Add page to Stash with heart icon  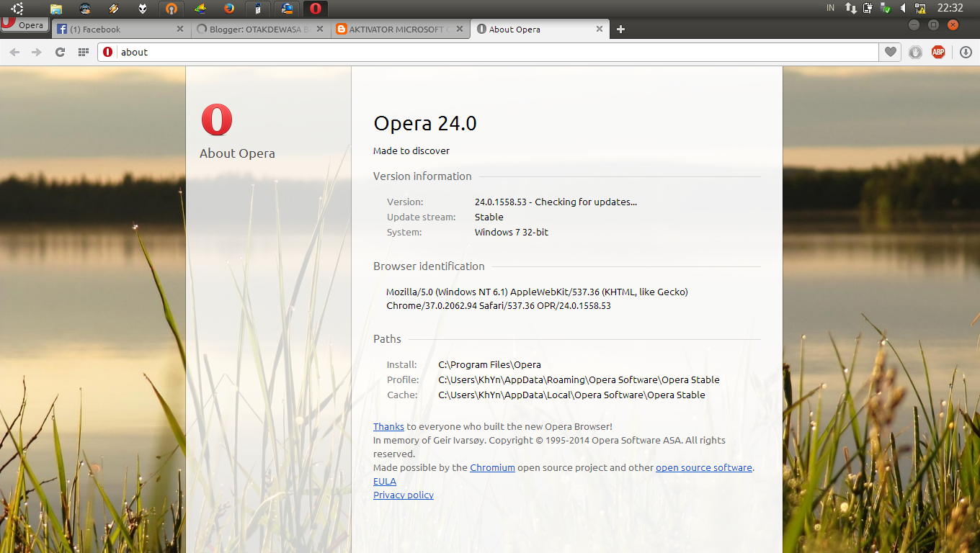point(891,52)
